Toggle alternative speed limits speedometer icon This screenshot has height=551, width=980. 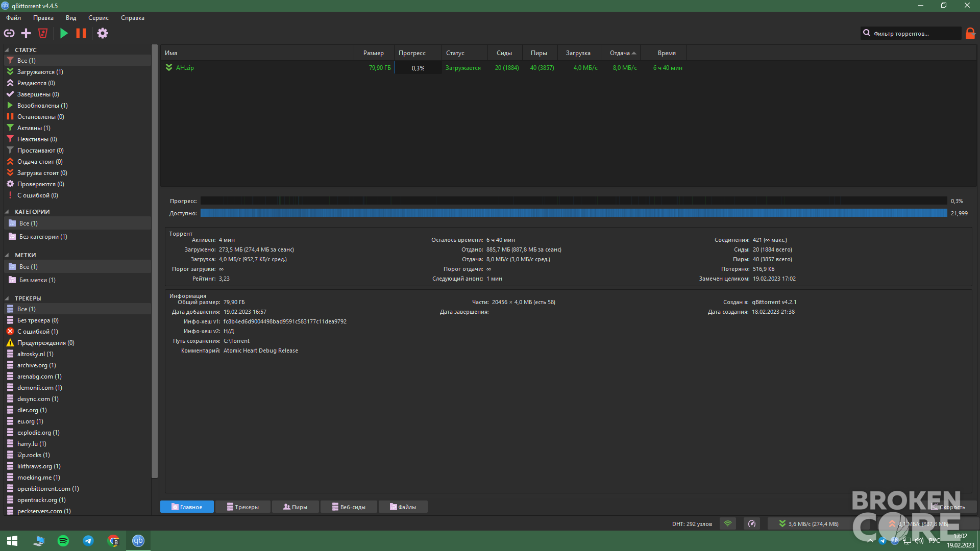752,523
